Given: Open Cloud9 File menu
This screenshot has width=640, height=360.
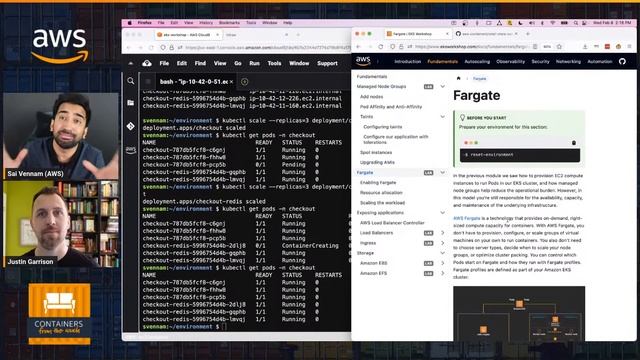Looking at the screenshot, I should click(164, 63).
